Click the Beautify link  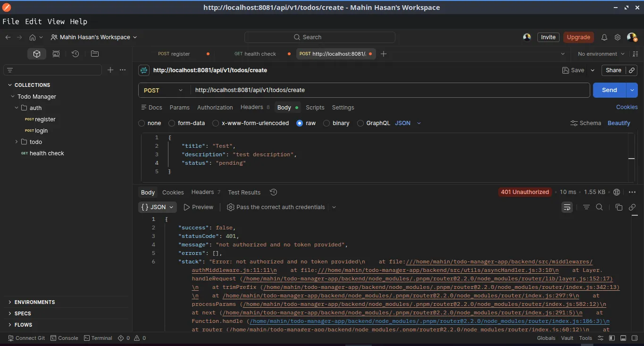(619, 123)
